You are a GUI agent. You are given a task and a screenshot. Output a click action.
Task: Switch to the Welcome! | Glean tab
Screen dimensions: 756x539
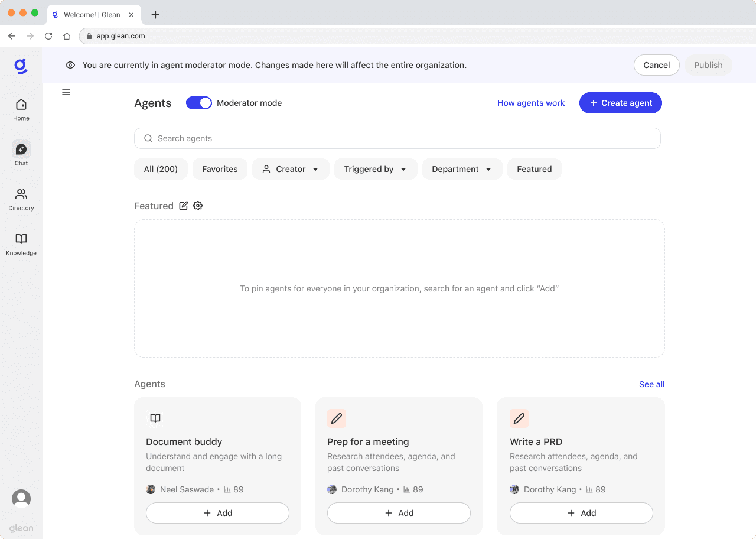point(93,15)
